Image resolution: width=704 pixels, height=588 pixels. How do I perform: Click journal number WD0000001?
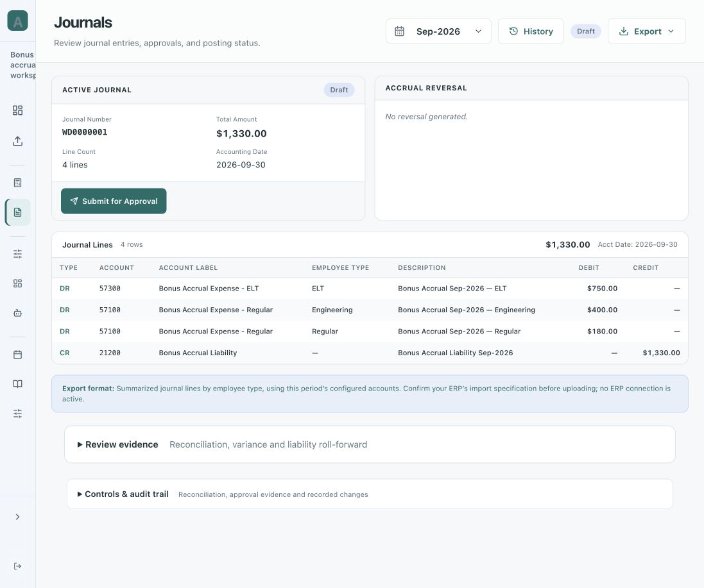click(x=85, y=132)
